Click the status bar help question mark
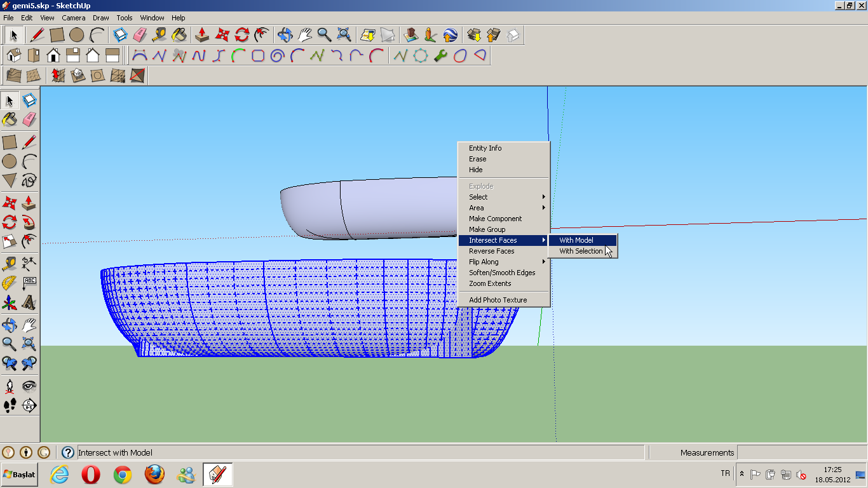The width and height of the screenshot is (868, 488). click(x=67, y=452)
